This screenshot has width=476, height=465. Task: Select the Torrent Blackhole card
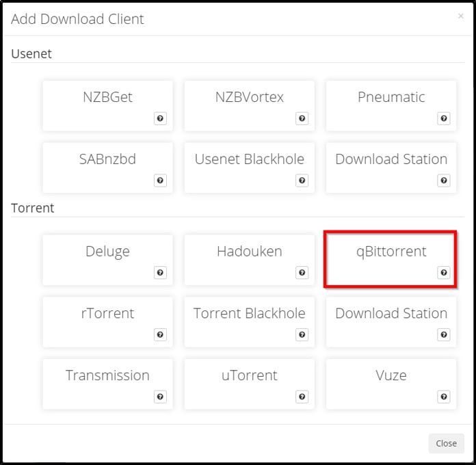[249, 322]
